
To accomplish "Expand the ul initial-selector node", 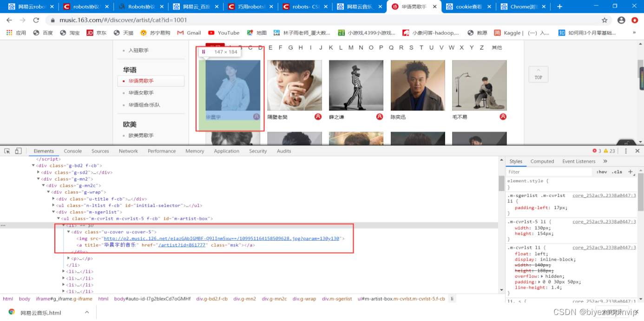I will [x=54, y=205].
